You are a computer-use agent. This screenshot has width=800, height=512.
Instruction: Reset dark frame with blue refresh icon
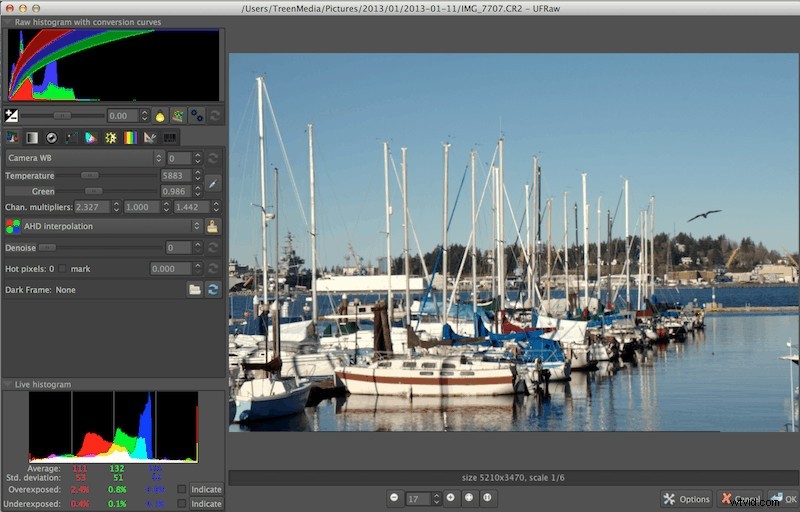click(x=213, y=290)
